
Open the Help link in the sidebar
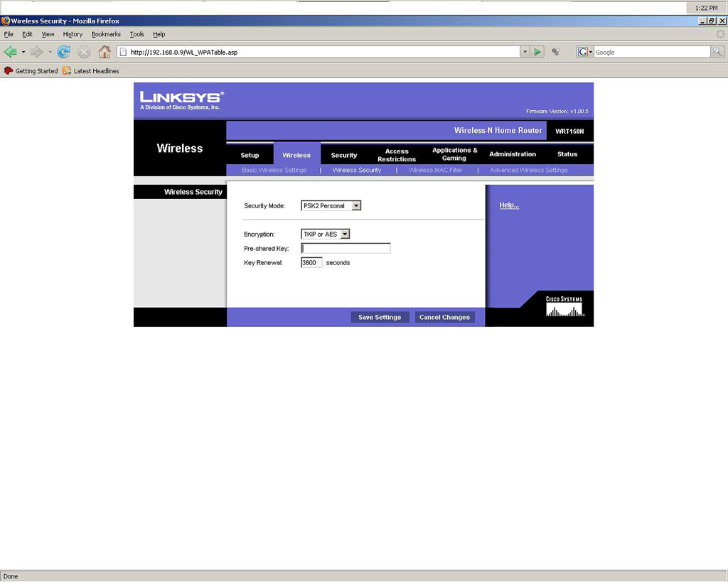509,205
